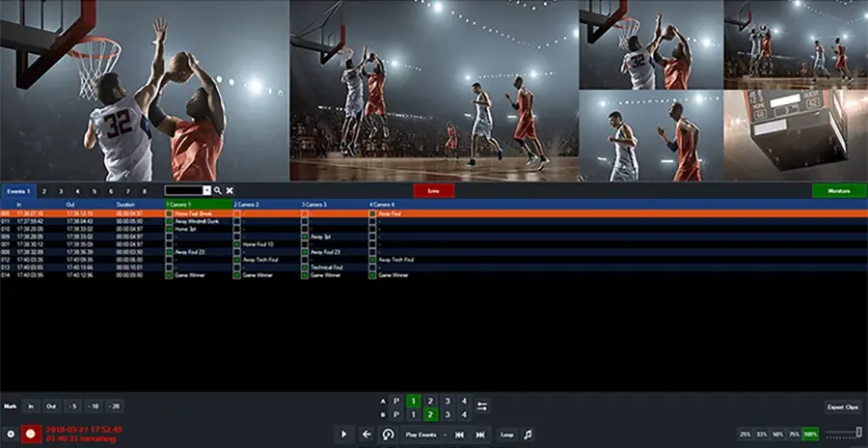The width and height of the screenshot is (868, 448).
Task: Switch to events tab 3
Action: click(61, 191)
